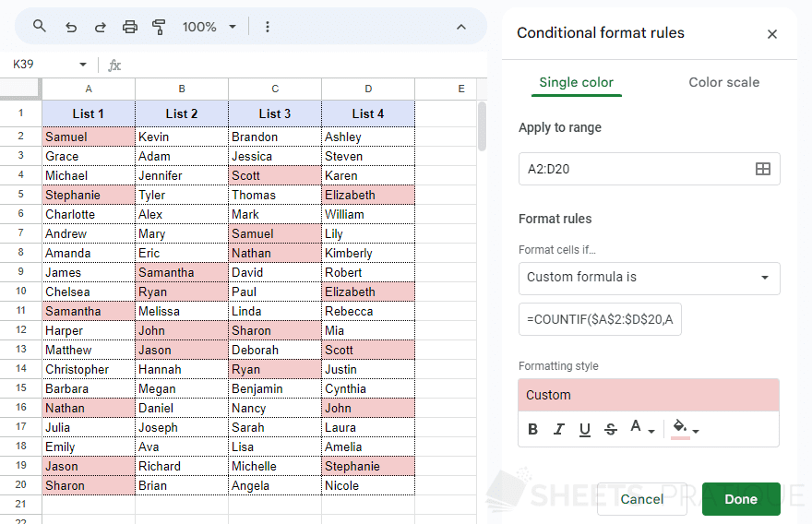Edit the COUNTIF custom formula field
The image size is (812, 524).
tap(600, 319)
